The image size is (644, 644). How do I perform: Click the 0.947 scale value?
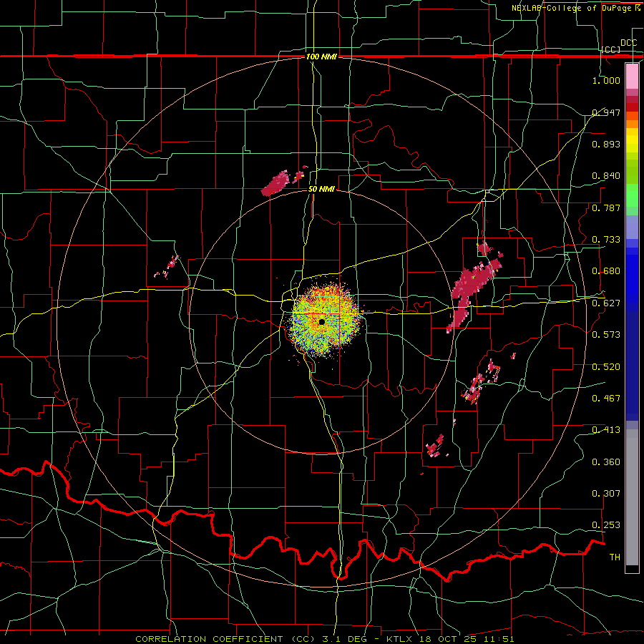(606, 112)
